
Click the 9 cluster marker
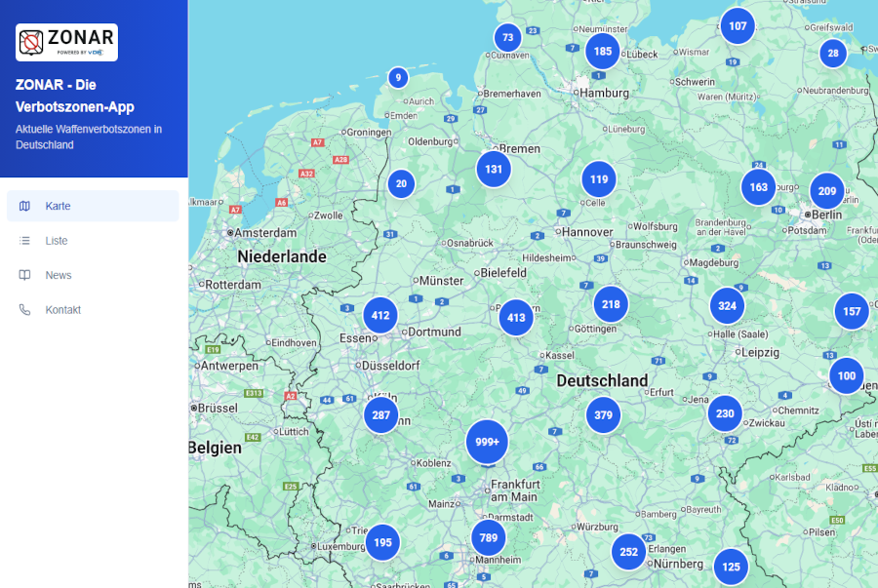tap(398, 78)
